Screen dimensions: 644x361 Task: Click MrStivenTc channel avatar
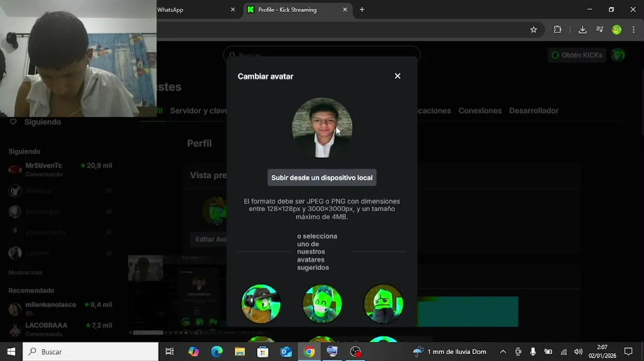tap(15, 169)
